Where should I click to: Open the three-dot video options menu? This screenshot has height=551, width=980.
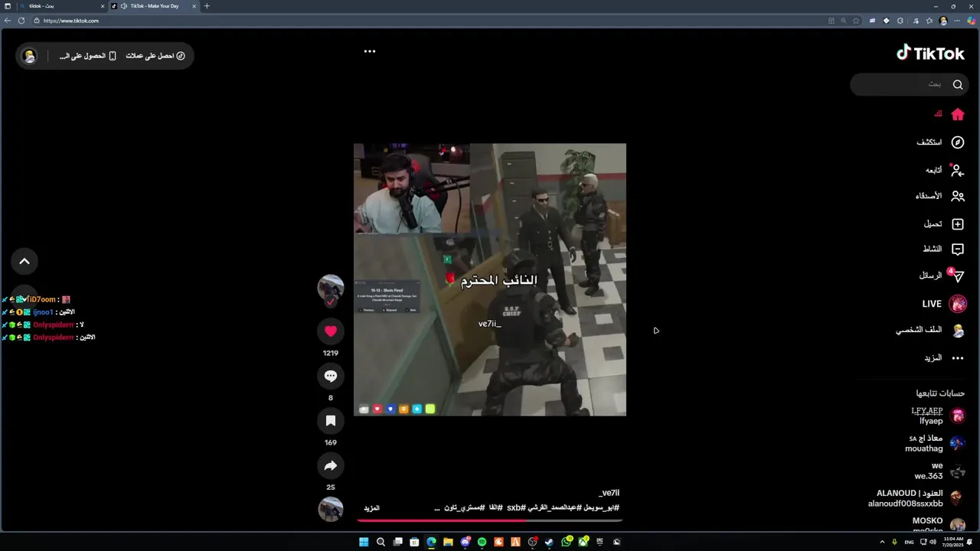pyautogui.click(x=370, y=51)
